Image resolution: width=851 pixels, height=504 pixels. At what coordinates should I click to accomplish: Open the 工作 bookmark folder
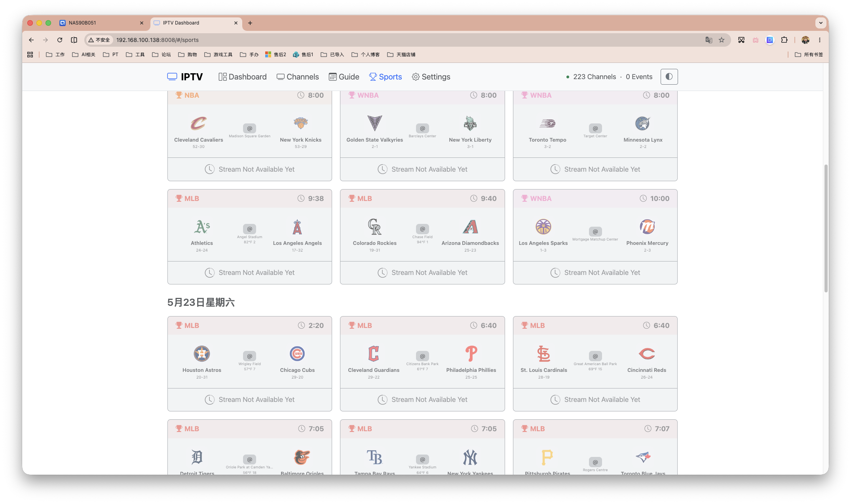tap(55, 55)
